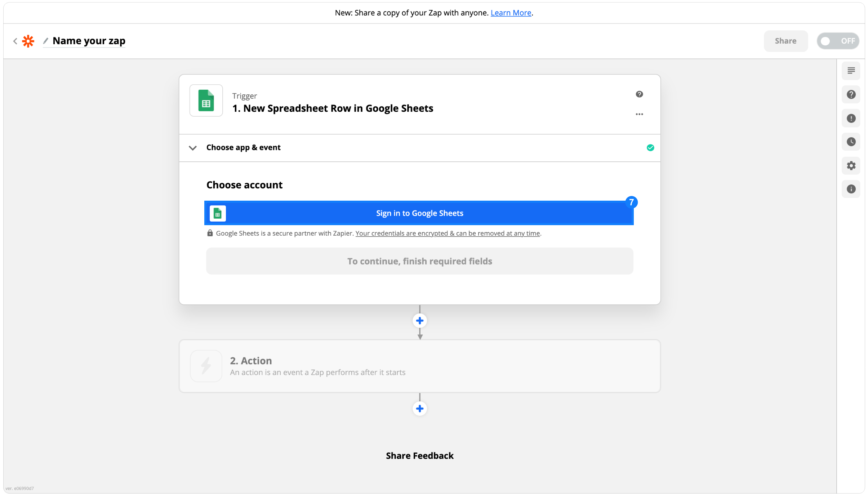Open Zapier home via orange asterisk logo
The height and width of the screenshot is (495, 868).
pos(28,41)
